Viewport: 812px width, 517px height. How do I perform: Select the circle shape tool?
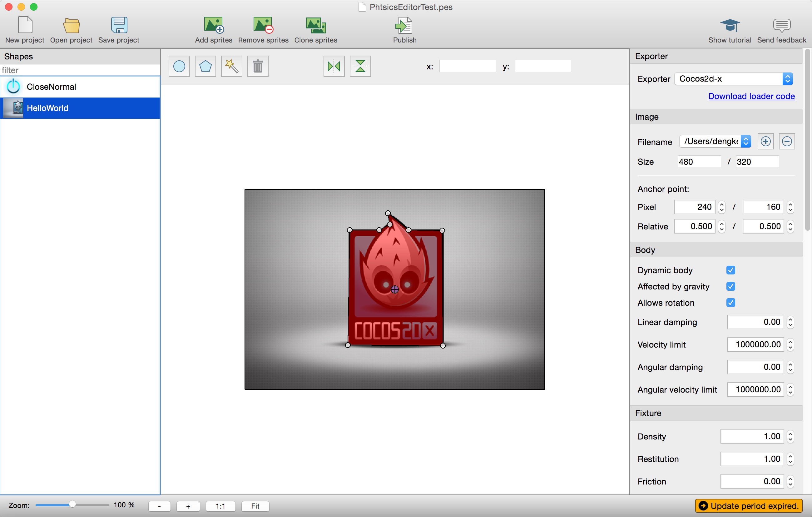[179, 66]
